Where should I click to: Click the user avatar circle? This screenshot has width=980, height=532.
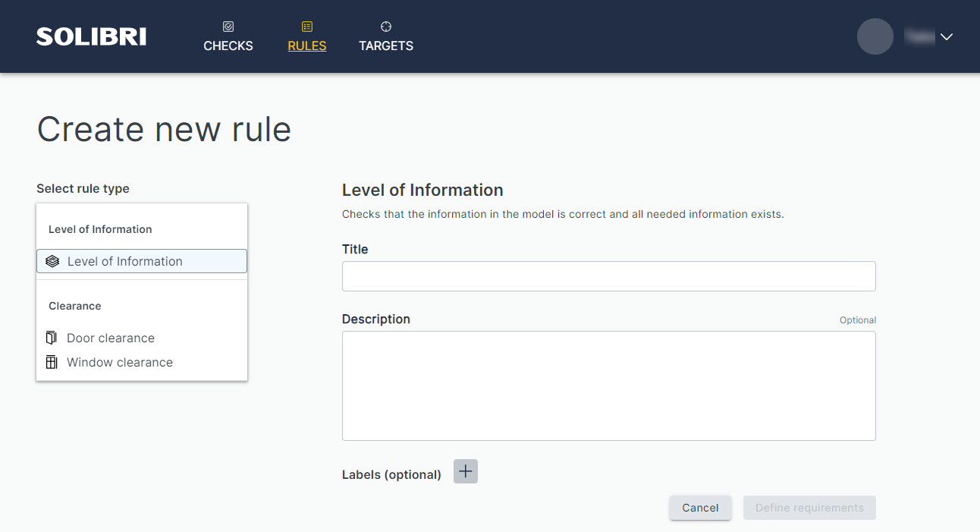click(875, 36)
